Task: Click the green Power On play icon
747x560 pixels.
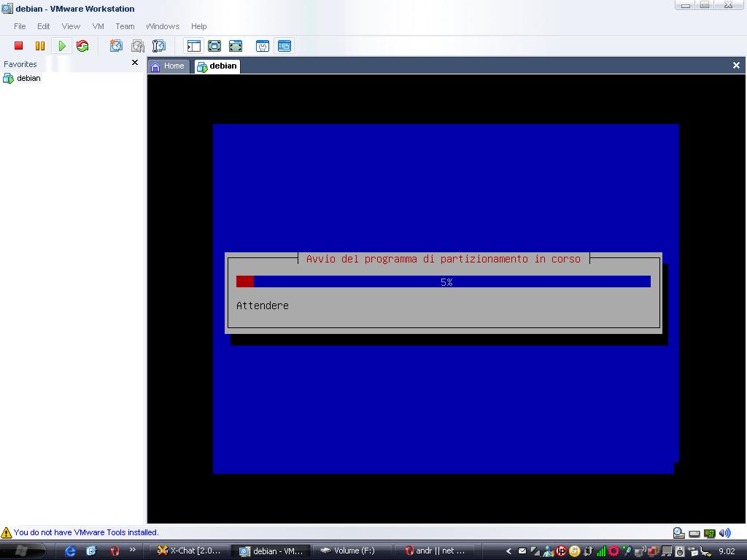Action: [x=62, y=46]
